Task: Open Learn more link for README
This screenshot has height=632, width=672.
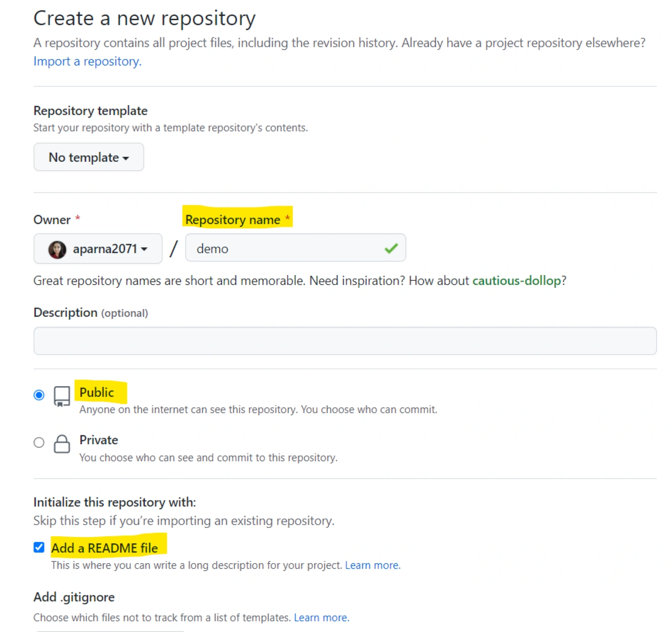Action: click(372, 565)
